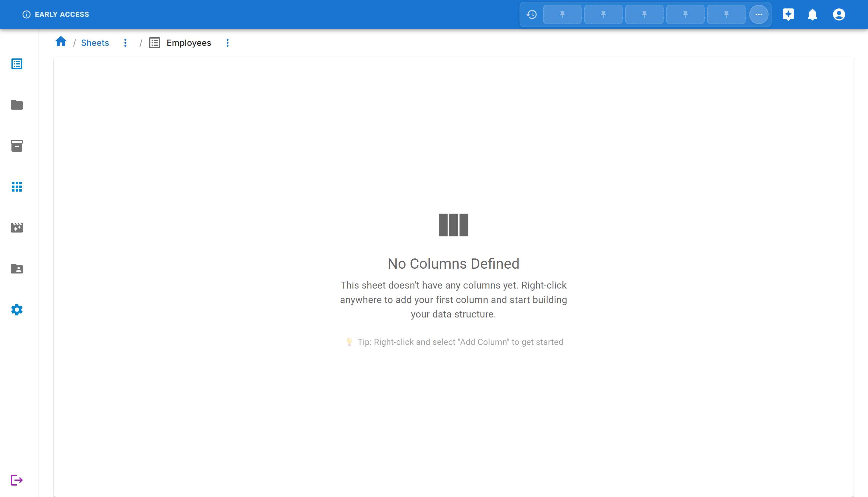Click the last empty pin slot

pyautogui.click(x=726, y=14)
